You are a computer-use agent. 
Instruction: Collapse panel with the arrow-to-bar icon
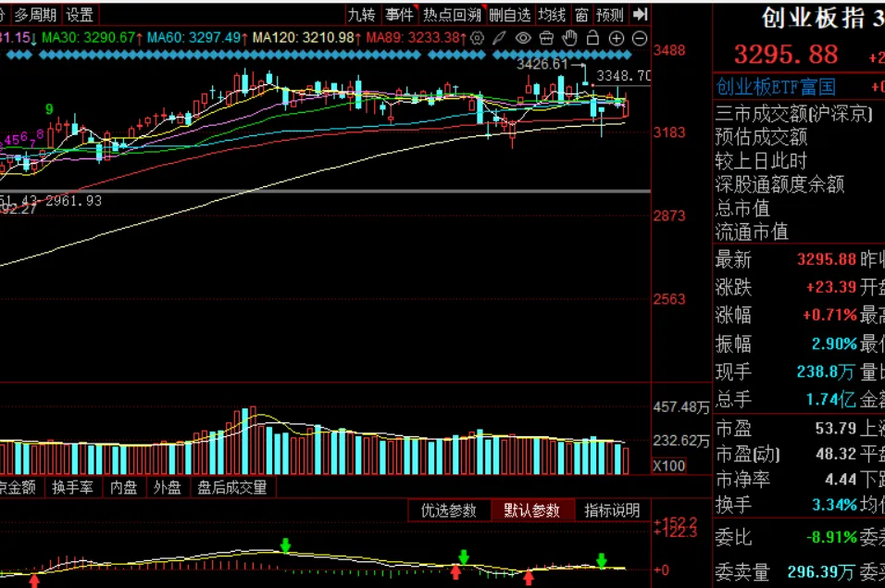pyautogui.click(x=640, y=14)
